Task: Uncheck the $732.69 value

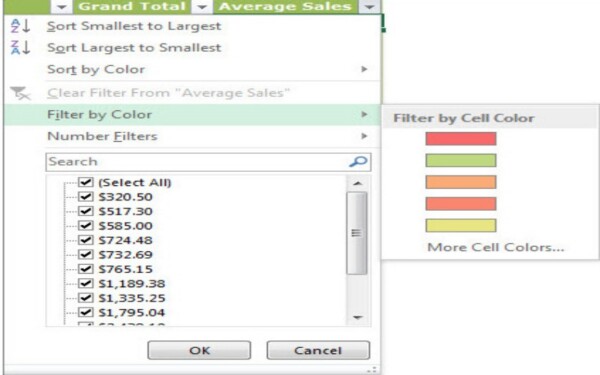Action: [85, 254]
